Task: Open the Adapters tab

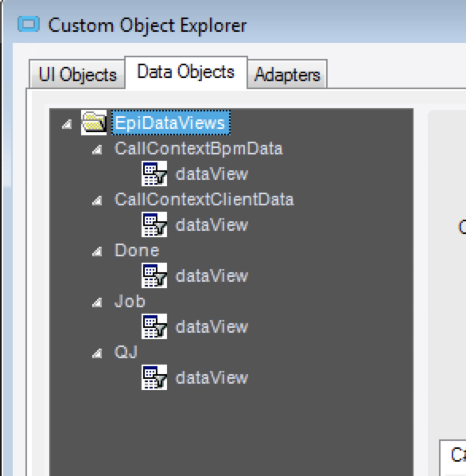Action: (287, 74)
